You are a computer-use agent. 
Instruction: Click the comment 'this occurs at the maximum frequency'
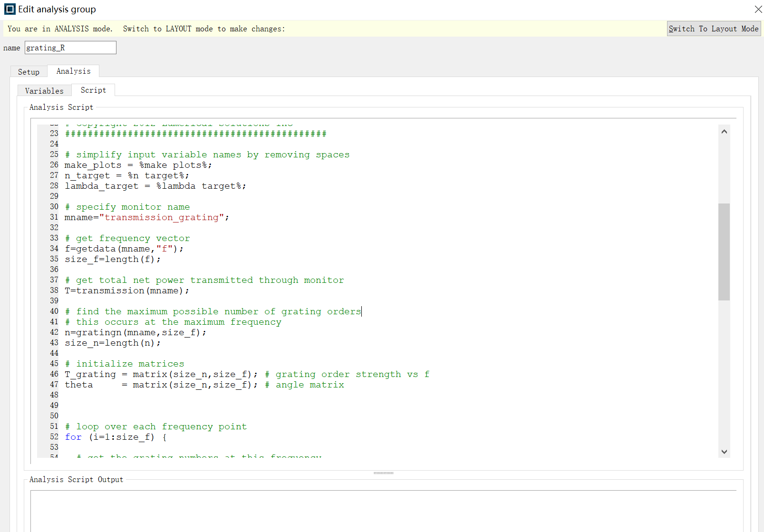pyautogui.click(x=173, y=322)
